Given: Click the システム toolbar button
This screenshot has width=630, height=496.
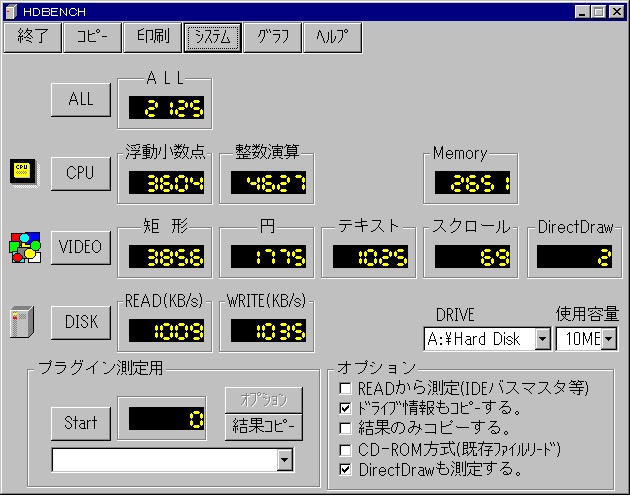Looking at the screenshot, I should (212, 37).
